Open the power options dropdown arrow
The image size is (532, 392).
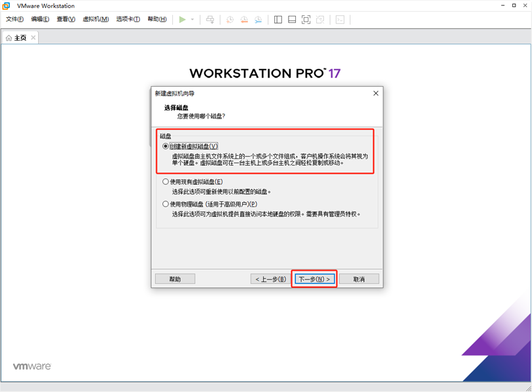point(193,20)
